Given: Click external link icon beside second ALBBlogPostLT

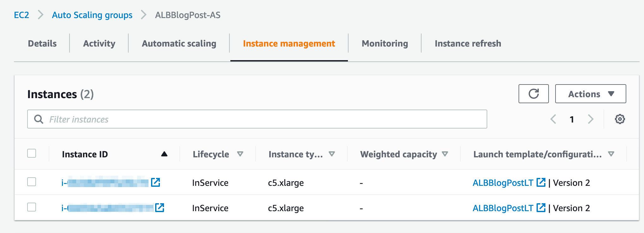Looking at the screenshot, I should pos(541,208).
